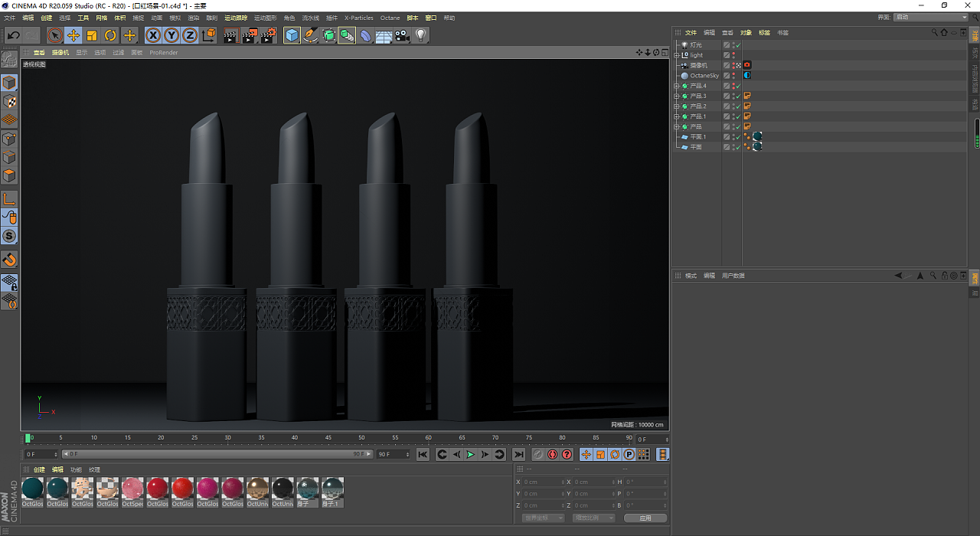This screenshot has height=536, width=980.
Task: Click the Undo arrow icon
Action: click(14, 35)
